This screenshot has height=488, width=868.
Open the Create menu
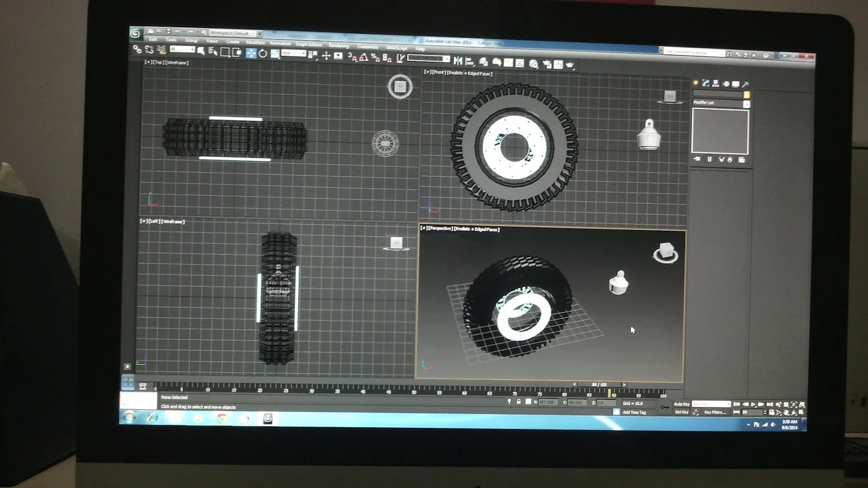point(233,41)
